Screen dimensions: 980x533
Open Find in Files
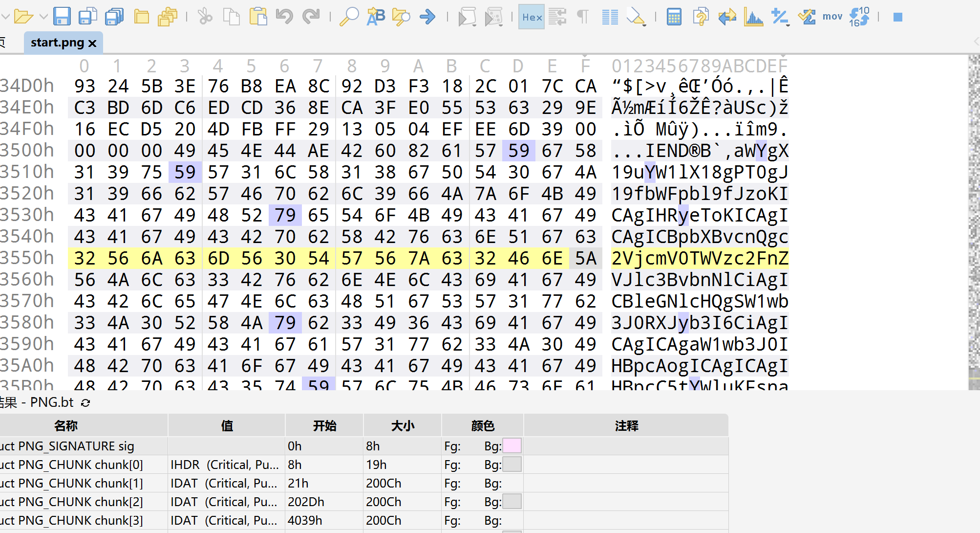coord(401,17)
